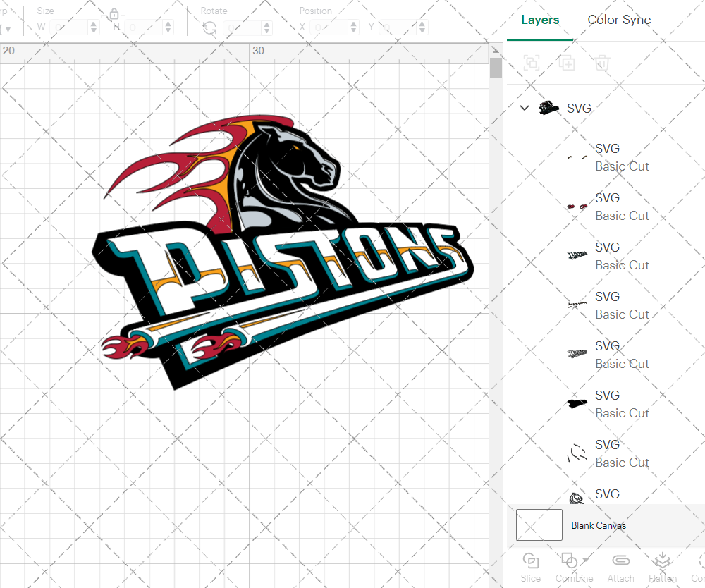Select the Pistons logo on canvas
Screen dimensions: 705x588
[x=283, y=252]
